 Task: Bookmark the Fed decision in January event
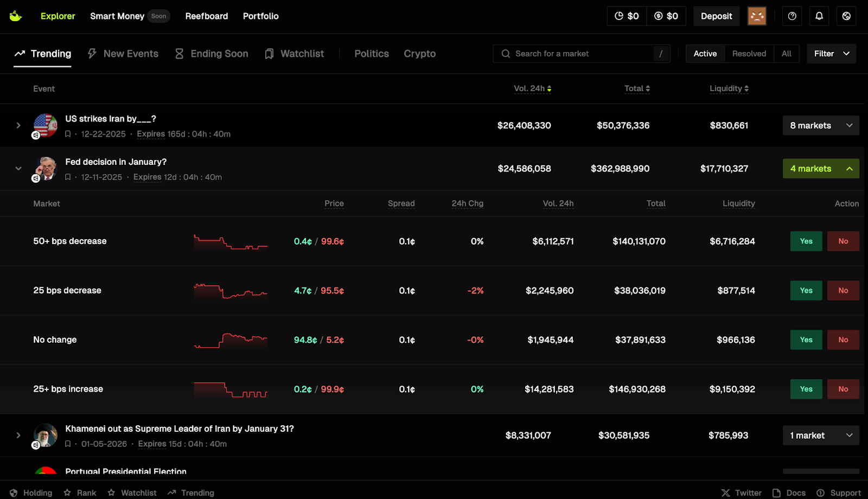[x=68, y=177]
